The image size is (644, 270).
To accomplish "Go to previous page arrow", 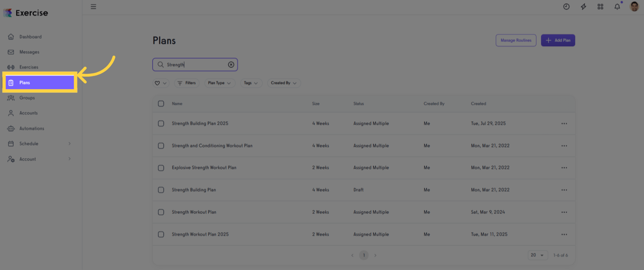I will (352, 255).
